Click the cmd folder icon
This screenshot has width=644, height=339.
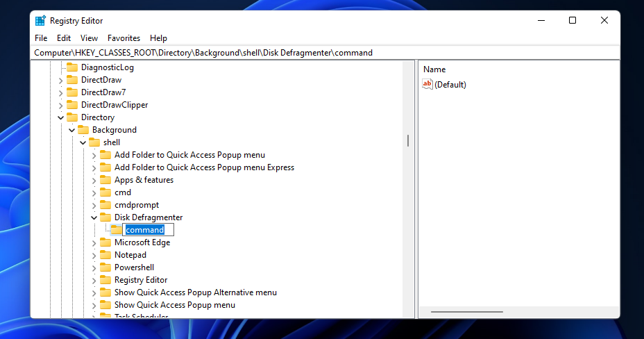point(105,192)
